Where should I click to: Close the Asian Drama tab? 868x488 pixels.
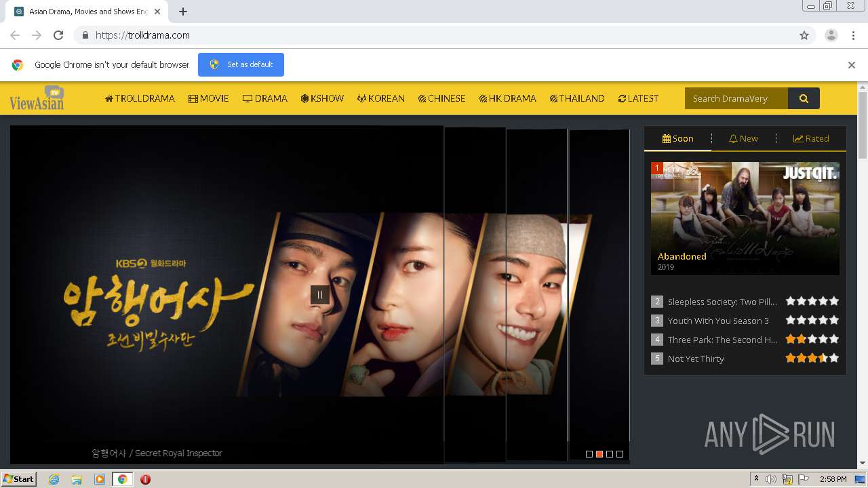pos(157,12)
